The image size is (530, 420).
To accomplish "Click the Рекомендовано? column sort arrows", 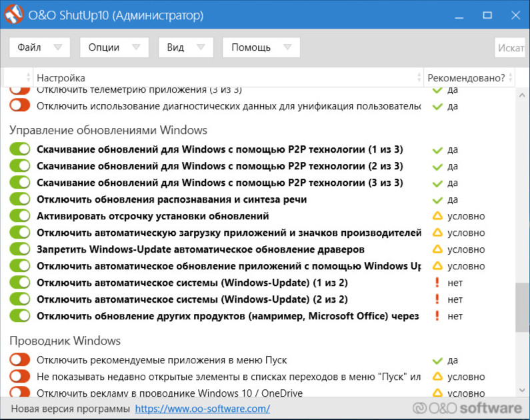I will click(511, 77).
